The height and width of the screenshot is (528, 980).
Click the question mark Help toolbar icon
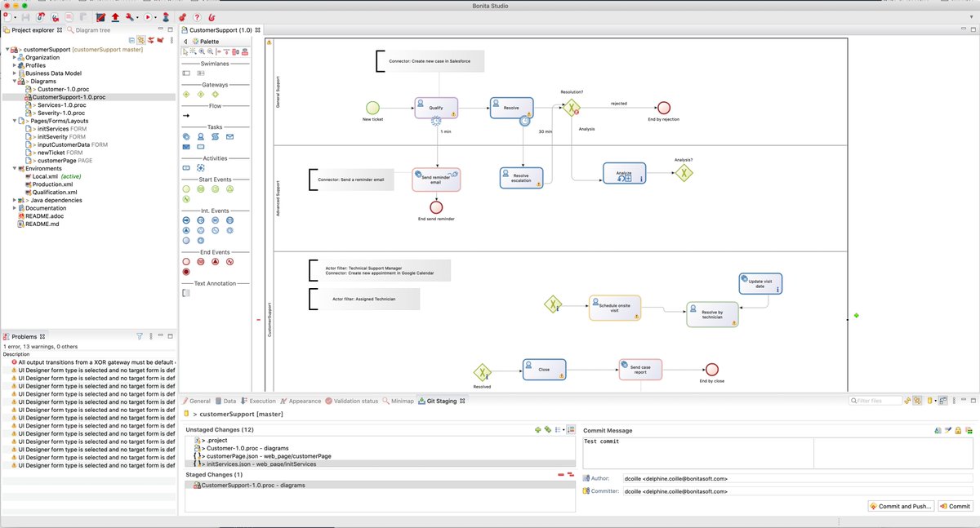tap(197, 16)
